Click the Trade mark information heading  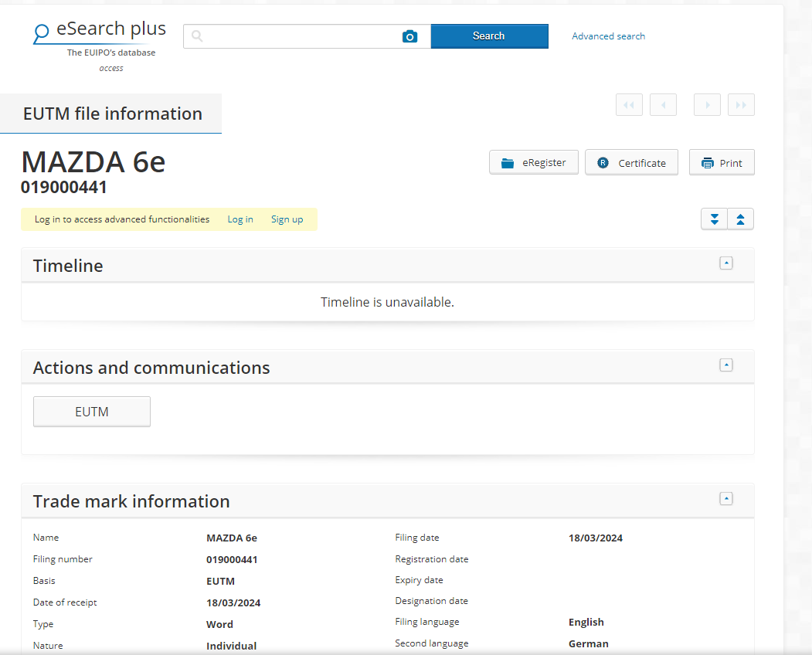tap(131, 501)
